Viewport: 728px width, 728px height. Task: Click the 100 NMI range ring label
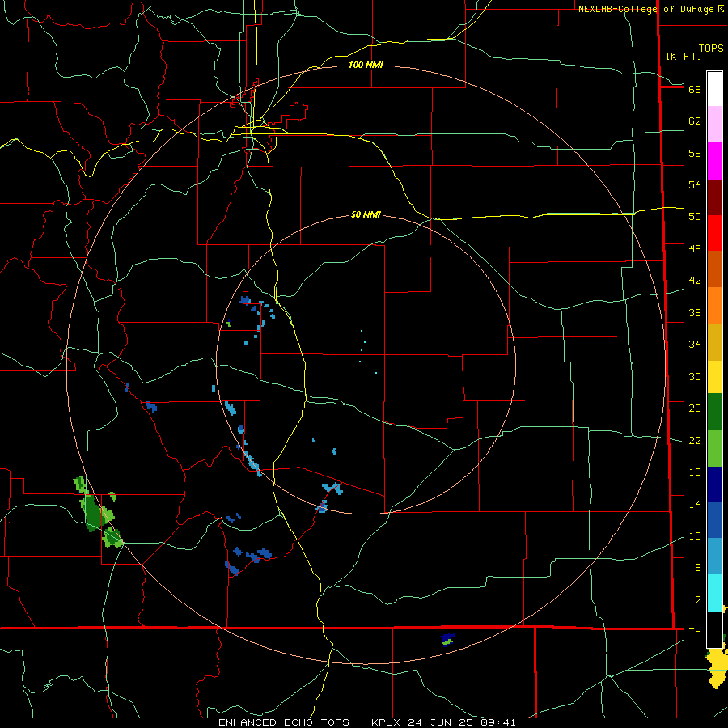pyautogui.click(x=366, y=65)
